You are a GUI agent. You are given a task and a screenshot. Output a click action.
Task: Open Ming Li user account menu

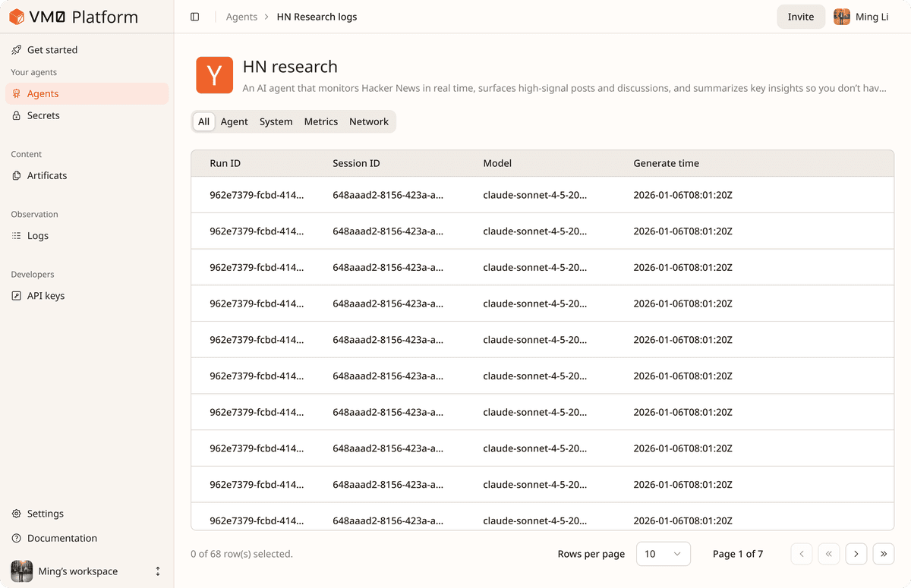click(x=861, y=17)
